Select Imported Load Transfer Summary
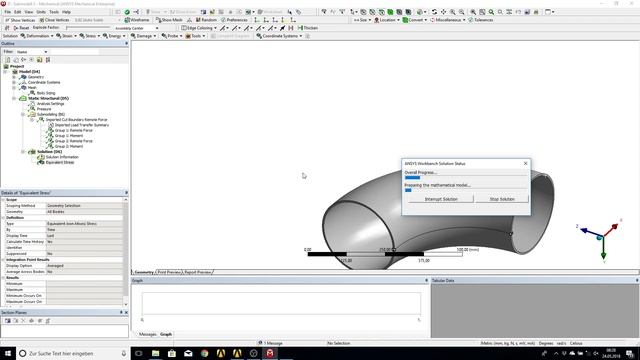 pyautogui.click(x=82, y=125)
